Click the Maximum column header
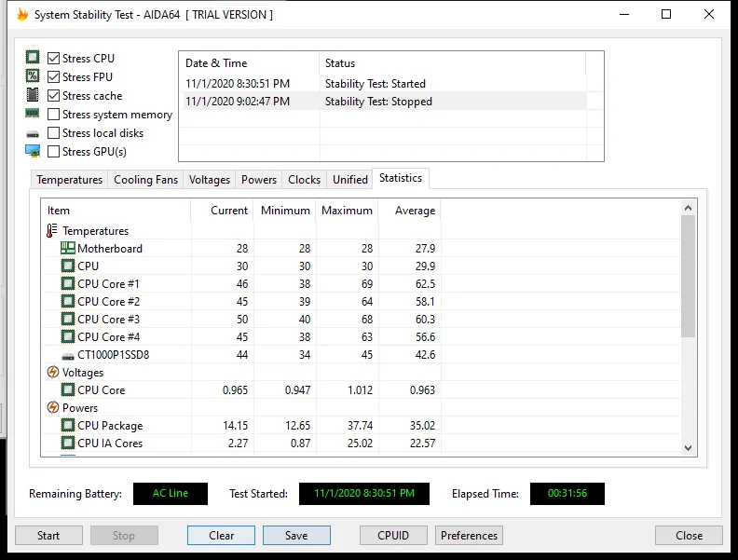Viewport: 738px width, 560px height. click(x=348, y=211)
